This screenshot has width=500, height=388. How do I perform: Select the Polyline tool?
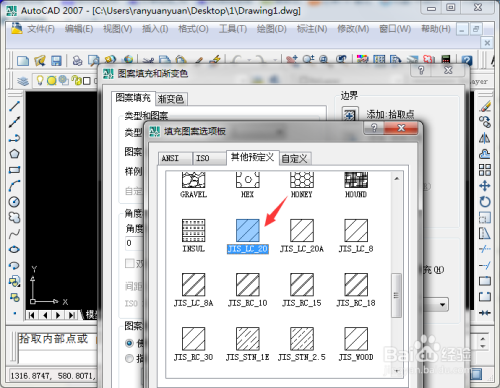[14, 138]
